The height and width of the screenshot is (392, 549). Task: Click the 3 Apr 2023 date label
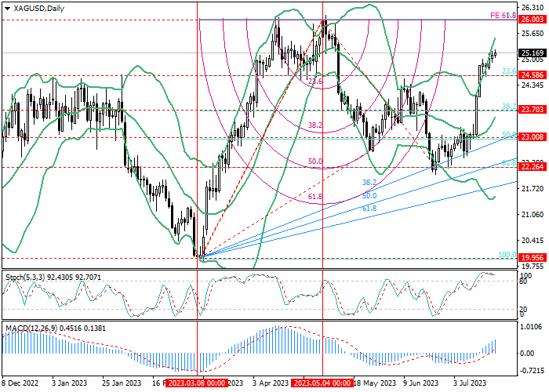pyautogui.click(x=271, y=383)
